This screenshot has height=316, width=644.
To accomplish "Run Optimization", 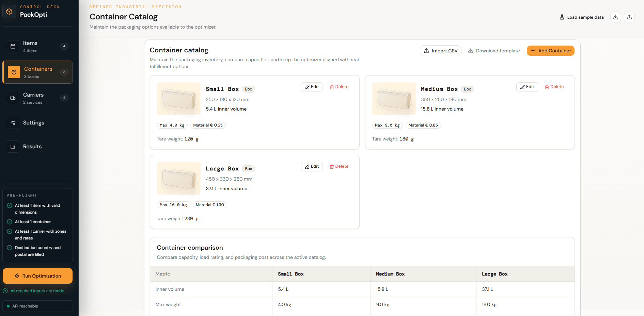I will coord(37,276).
